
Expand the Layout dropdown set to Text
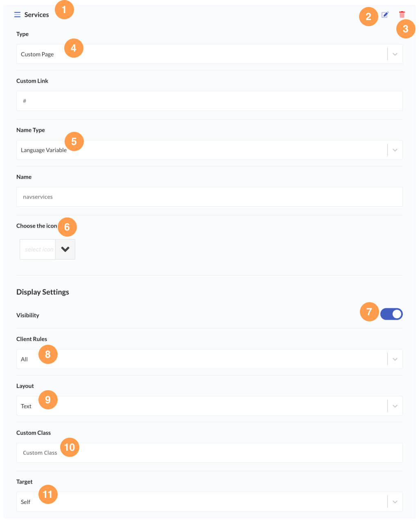201,406
